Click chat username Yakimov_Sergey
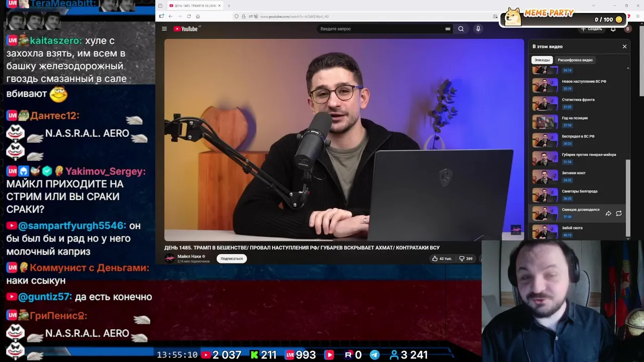 tap(105, 171)
